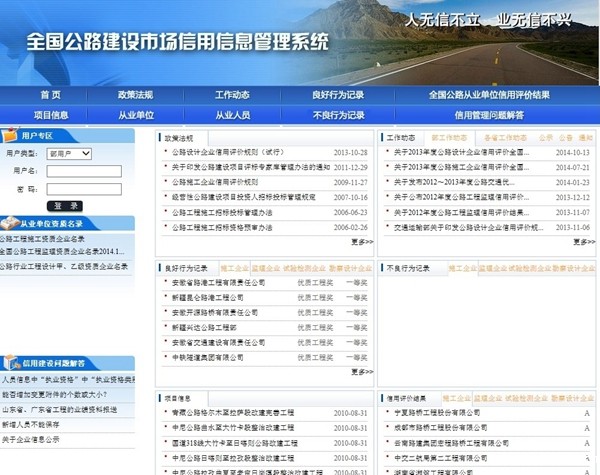Image resolution: width=600 pixels, height=475 pixels.
Task: Click the 用户专区 panel header icon
Action: (x=9, y=135)
